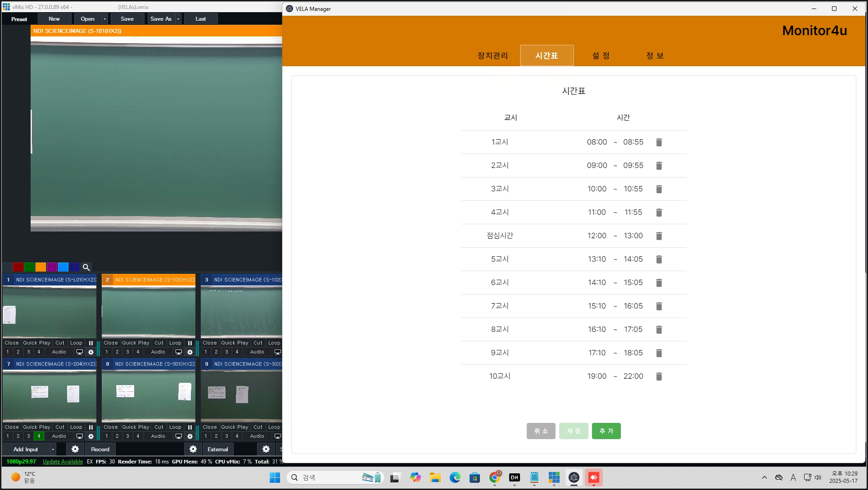Delete the 8교시 timetable row
Image resolution: width=868 pixels, height=490 pixels.
pos(659,330)
